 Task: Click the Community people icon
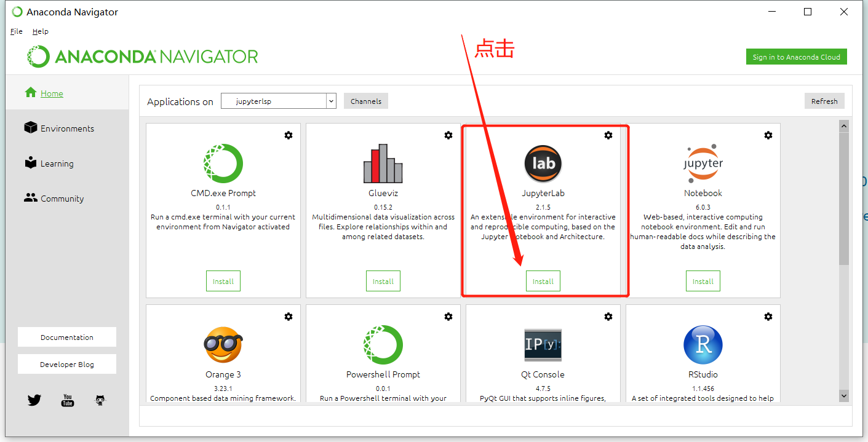(x=31, y=198)
